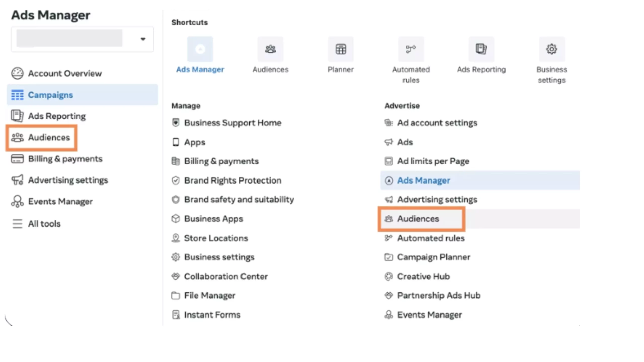Open Instant Forms
644x362 pixels.
212,315
